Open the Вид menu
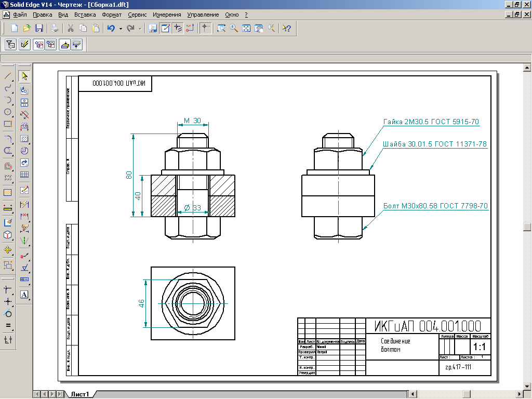 point(63,15)
